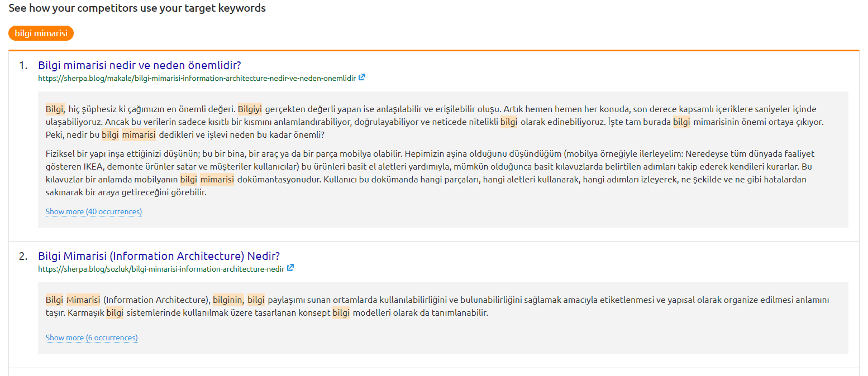Expand "Show more (6 occurrences)"
Image resolution: width=868 pixels, height=376 pixels.
pos(92,338)
